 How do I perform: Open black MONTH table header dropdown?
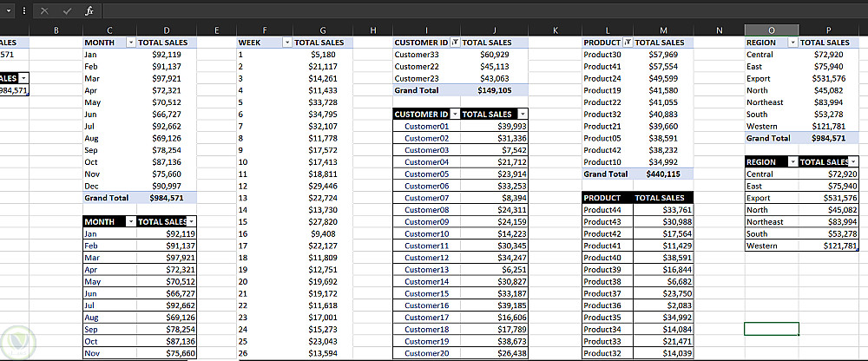click(x=130, y=222)
